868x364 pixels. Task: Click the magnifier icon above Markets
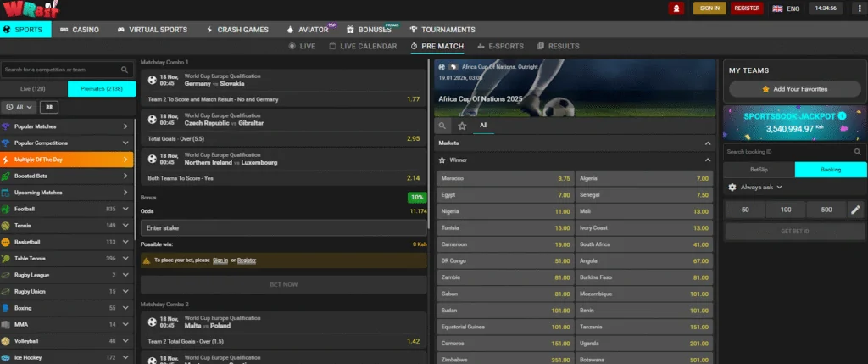pos(443,126)
